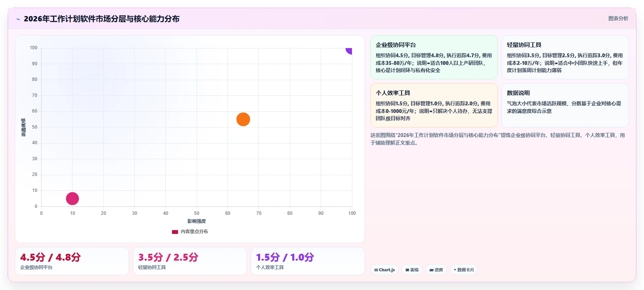644x290 pixels.
Task: Click the 表格 tag chip
Action: click(412, 270)
